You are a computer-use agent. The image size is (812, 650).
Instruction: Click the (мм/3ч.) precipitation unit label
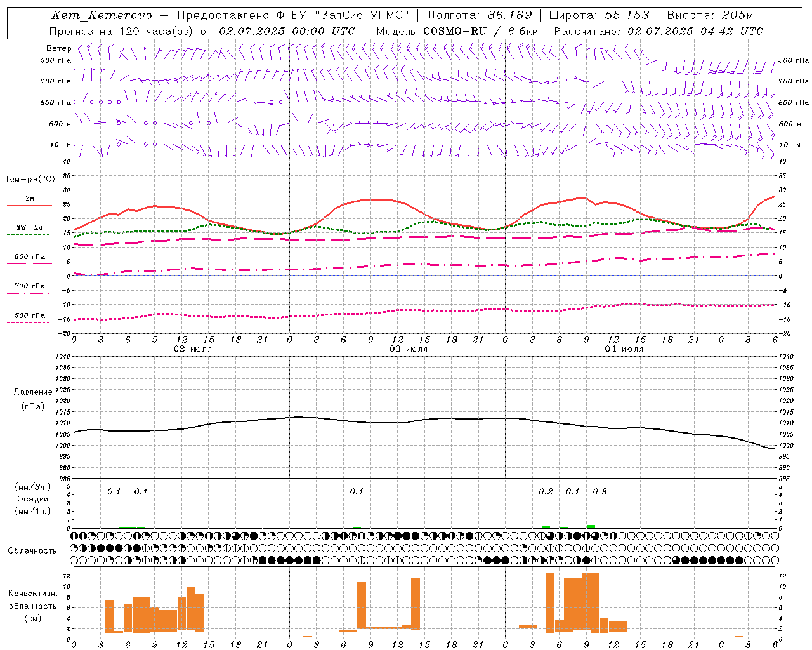pyautogui.click(x=33, y=487)
